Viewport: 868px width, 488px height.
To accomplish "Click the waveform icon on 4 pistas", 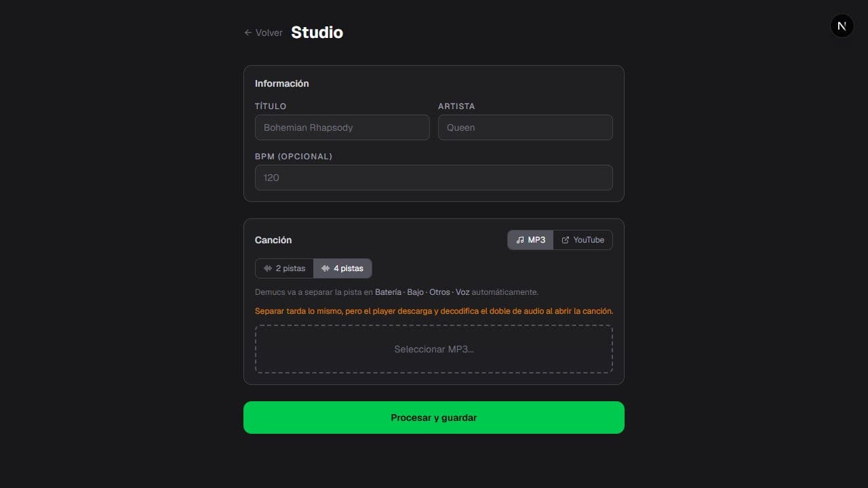I will pos(325,268).
